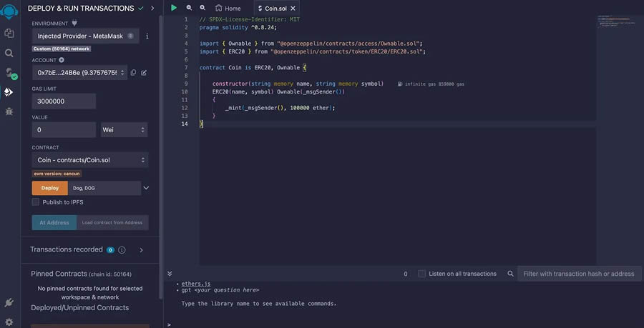The image size is (644, 328).
Task: Close the Coin.sol tab
Action: tap(293, 8)
